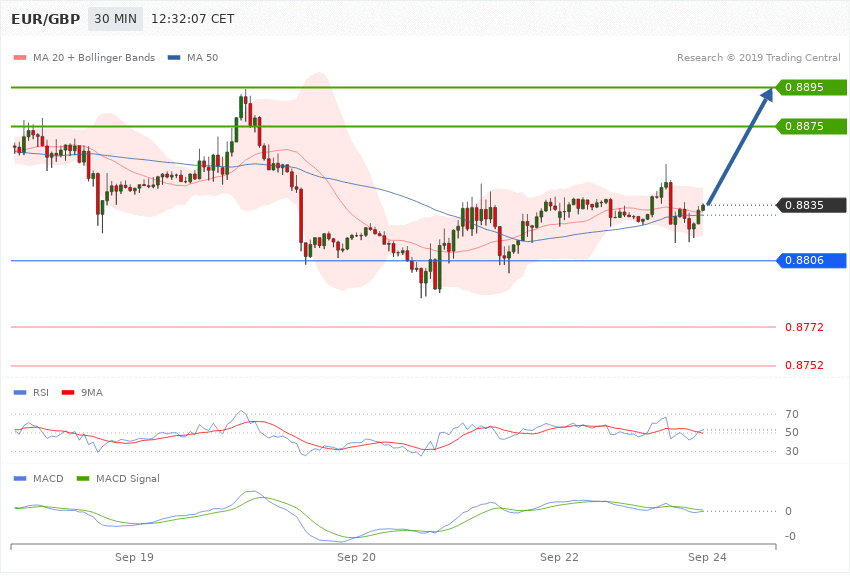Click the MACD Signal green swatch
The image size is (850, 576).
point(83,478)
